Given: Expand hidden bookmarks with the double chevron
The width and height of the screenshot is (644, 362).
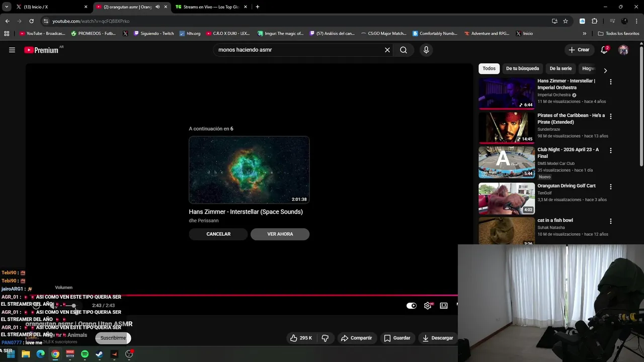Looking at the screenshot, I should click(584, 33).
